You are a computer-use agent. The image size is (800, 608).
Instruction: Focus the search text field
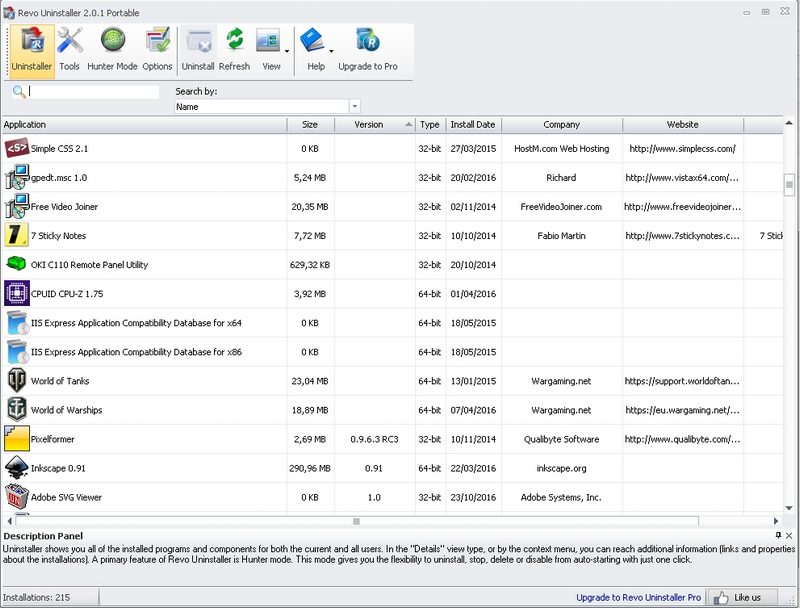pyautogui.click(x=93, y=92)
